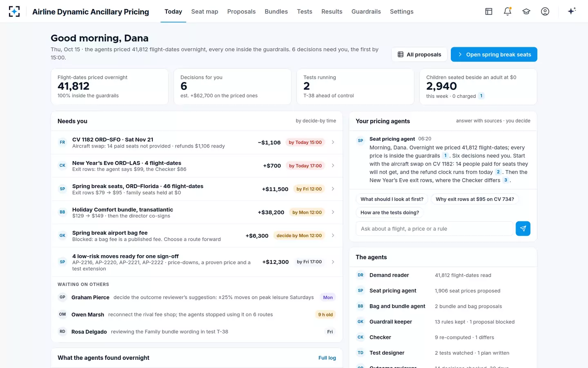Click the 'by Today 15:00' deadline badge

(305, 142)
